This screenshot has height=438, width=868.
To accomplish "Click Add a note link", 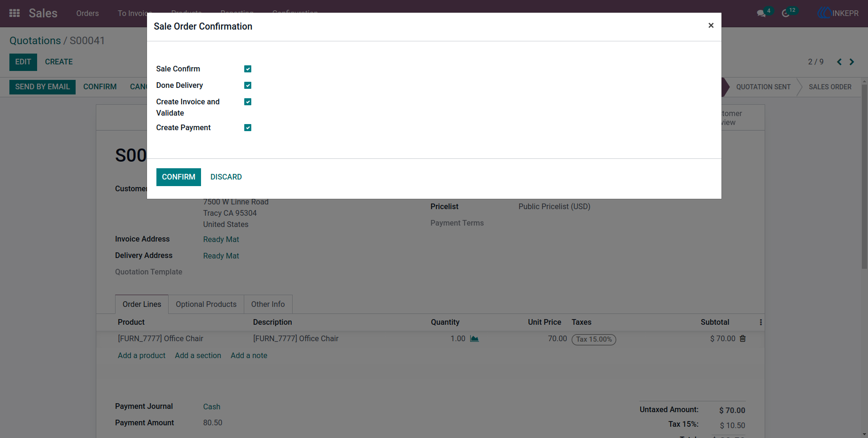I will point(249,356).
